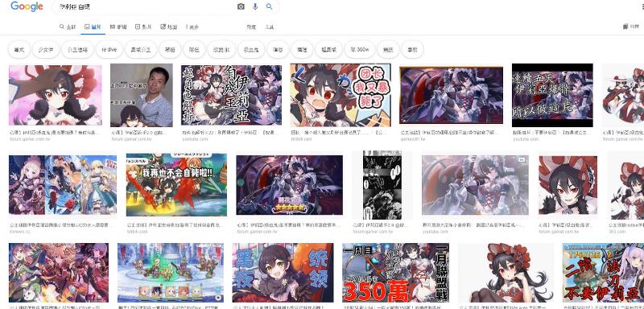644x309 pixels.
Task: Open black-bordered thumbnail with 連續五天 text
Action: point(552,95)
